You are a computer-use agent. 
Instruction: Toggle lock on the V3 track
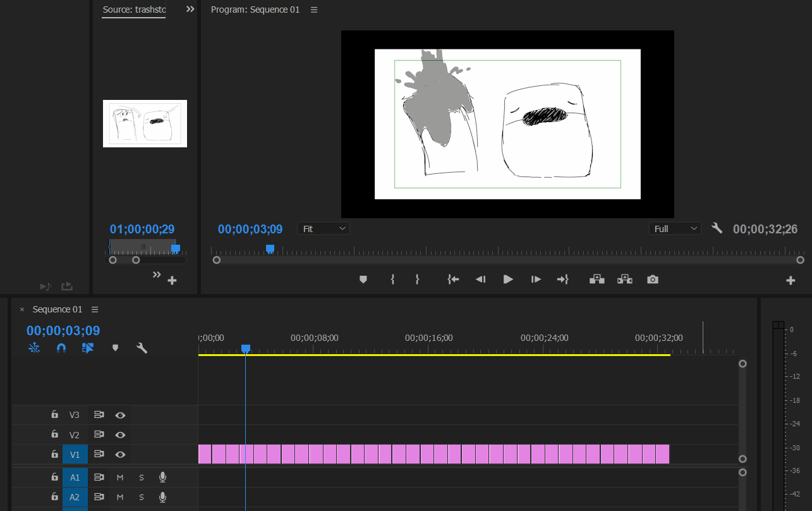[55, 415]
